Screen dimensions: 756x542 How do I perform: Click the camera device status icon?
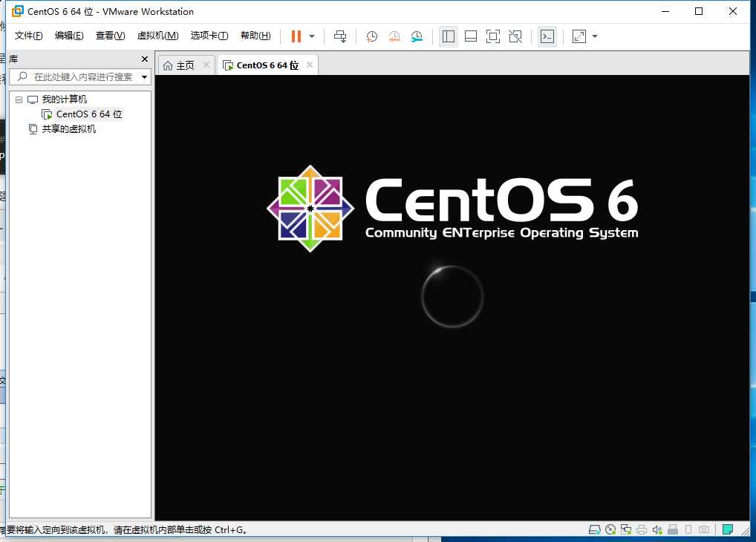click(x=704, y=530)
